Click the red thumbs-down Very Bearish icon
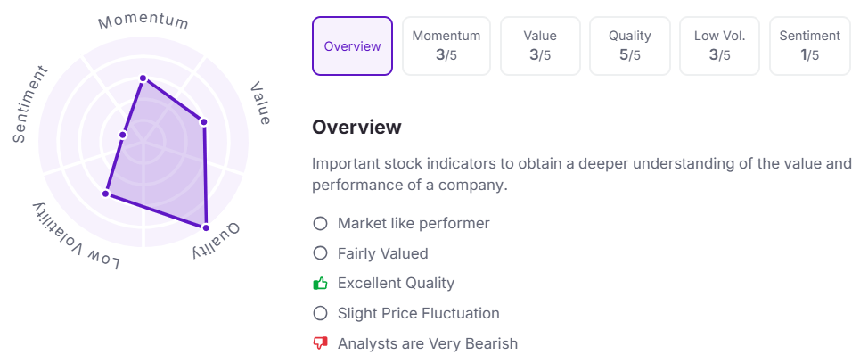The height and width of the screenshot is (363, 868). point(321,343)
